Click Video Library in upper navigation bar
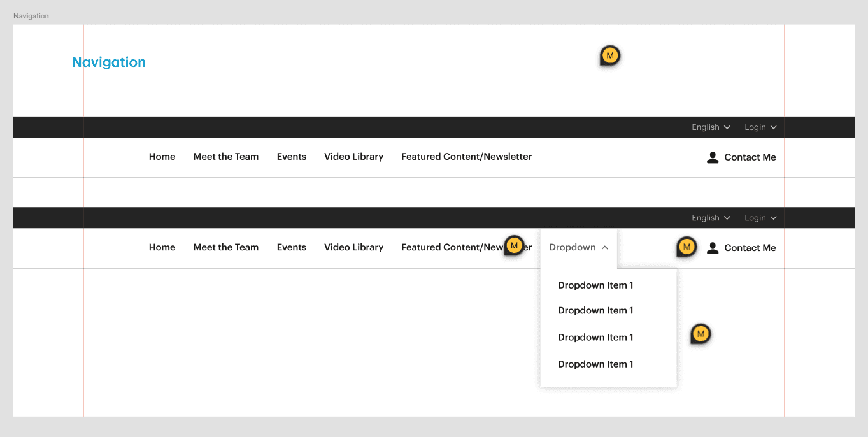Viewport: 868px width, 437px height. click(x=353, y=157)
